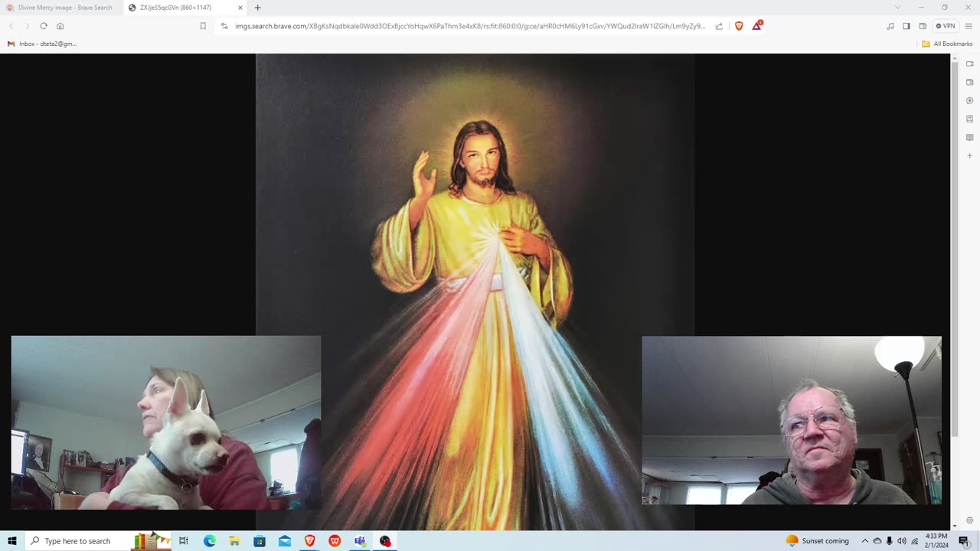Viewport: 980px width, 551px height.
Task: Open the media control music note icon
Action: pyautogui.click(x=890, y=26)
